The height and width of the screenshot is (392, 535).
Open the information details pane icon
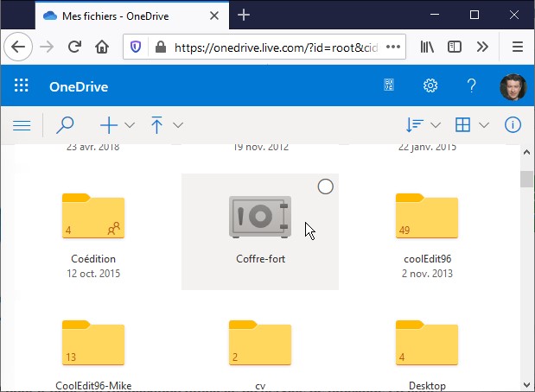click(x=513, y=125)
